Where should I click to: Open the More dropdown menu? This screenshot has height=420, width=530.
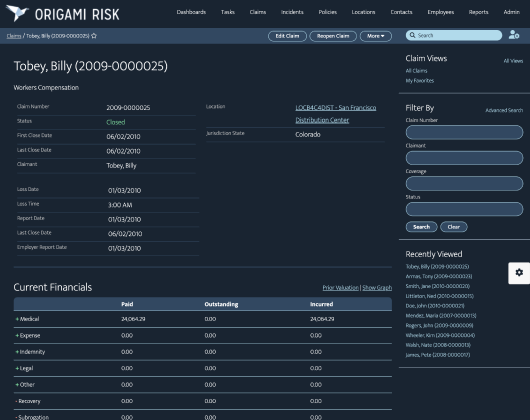point(376,36)
